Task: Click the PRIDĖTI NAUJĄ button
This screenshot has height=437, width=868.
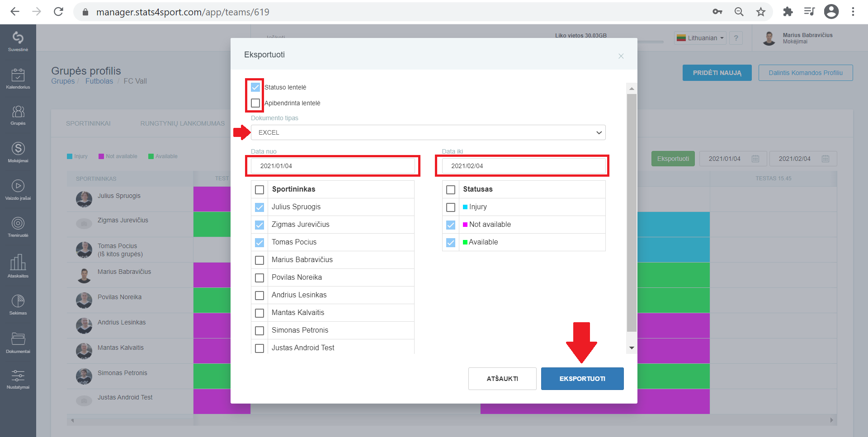Action: click(717, 73)
